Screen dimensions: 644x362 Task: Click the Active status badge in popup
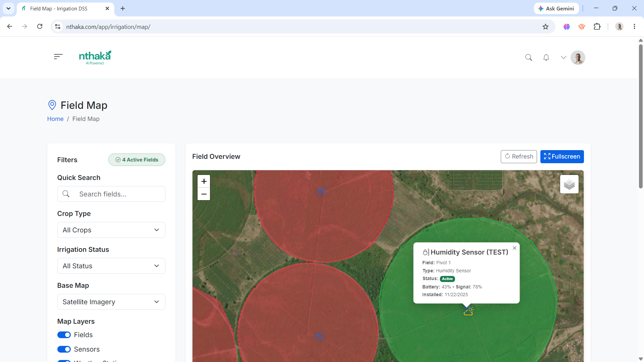tap(447, 279)
